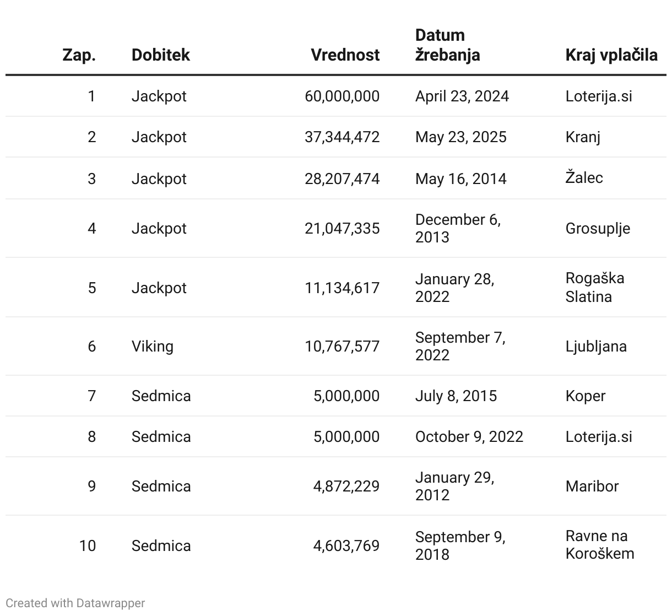The height and width of the screenshot is (616, 672).
Task: Click the 37,344,472 value cell
Action: tap(342, 137)
